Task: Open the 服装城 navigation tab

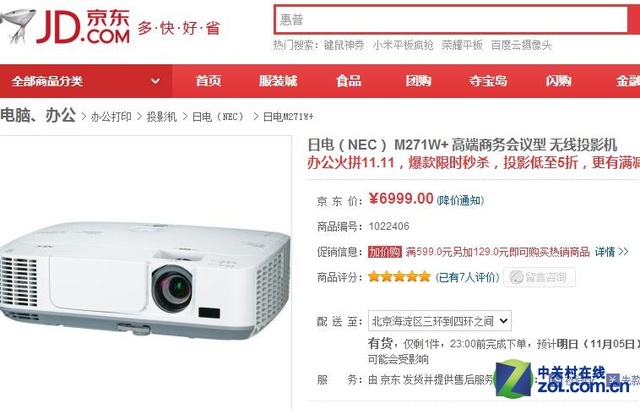Action: [278, 81]
